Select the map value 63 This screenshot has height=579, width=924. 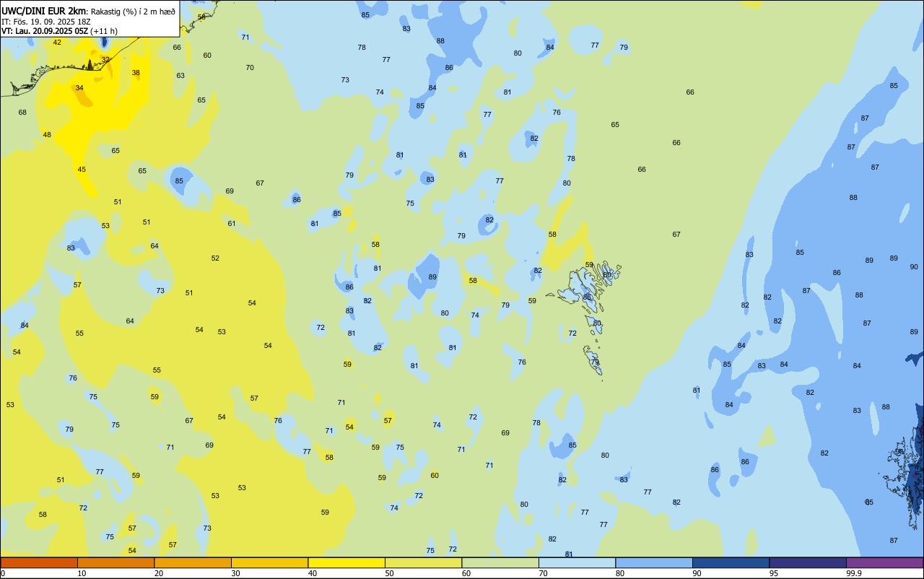tap(180, 75)
